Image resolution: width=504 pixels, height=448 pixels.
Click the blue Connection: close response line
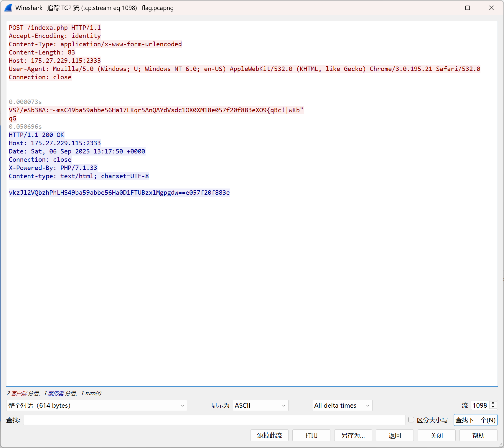pos(40,160)
